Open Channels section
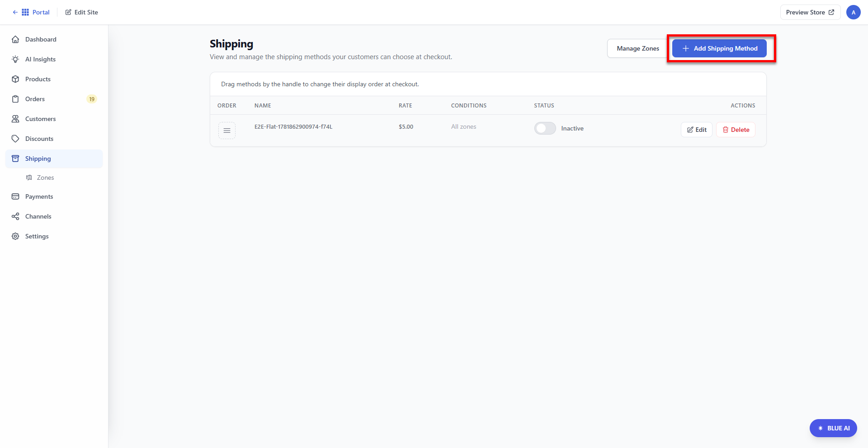Image resolution: width=868 pixels, height=448 pixels. point(54,216)
